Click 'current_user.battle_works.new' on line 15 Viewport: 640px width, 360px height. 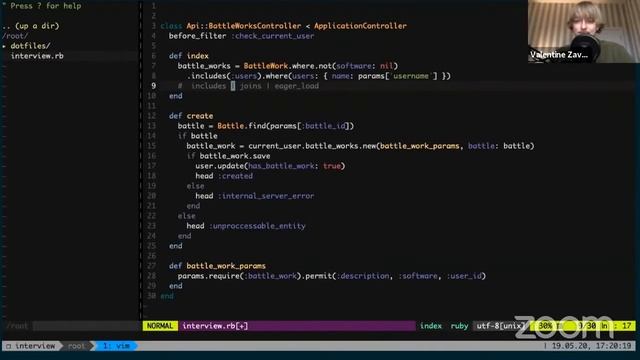(312, 146)
